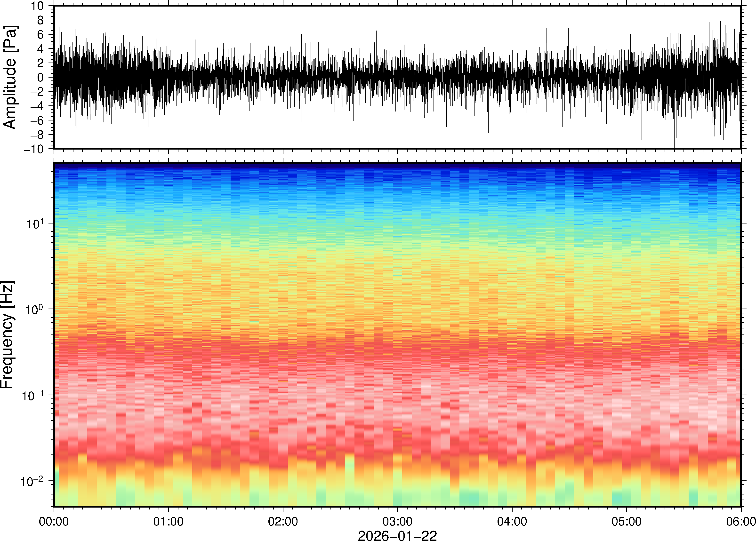756x541 pixels.
Task: Click the 05:00 time axis label
Action: pyautogui.click(x=626, y=521)
